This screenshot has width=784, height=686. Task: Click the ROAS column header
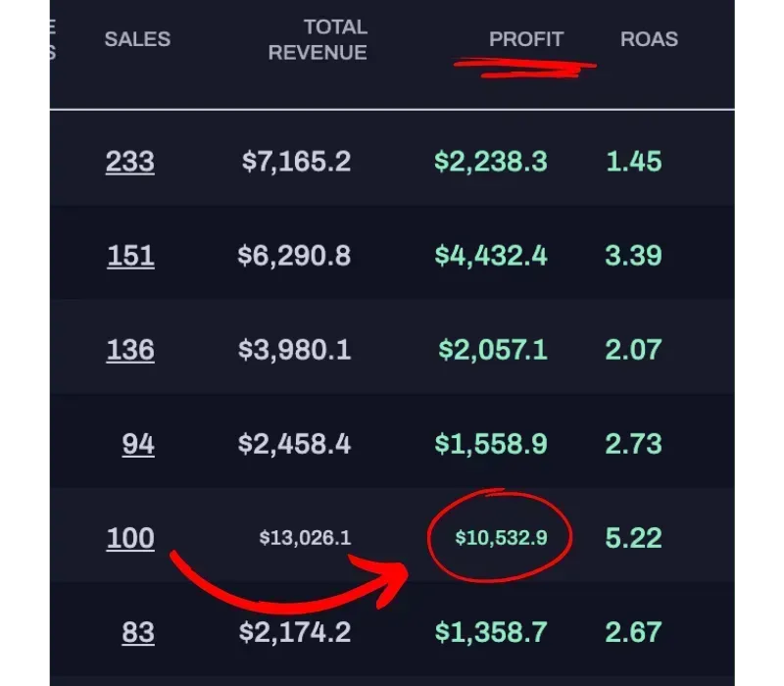pos(649,39)
